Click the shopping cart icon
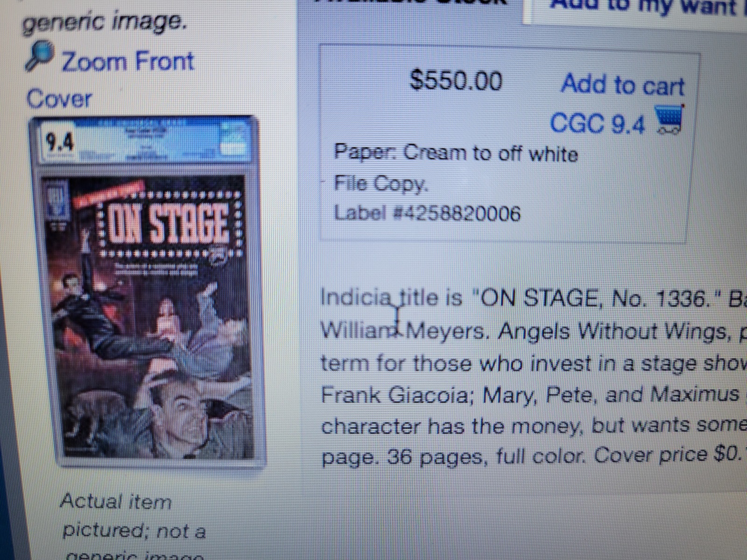The image size is (747, 560). pyautogui.click(x=669, y=120)
